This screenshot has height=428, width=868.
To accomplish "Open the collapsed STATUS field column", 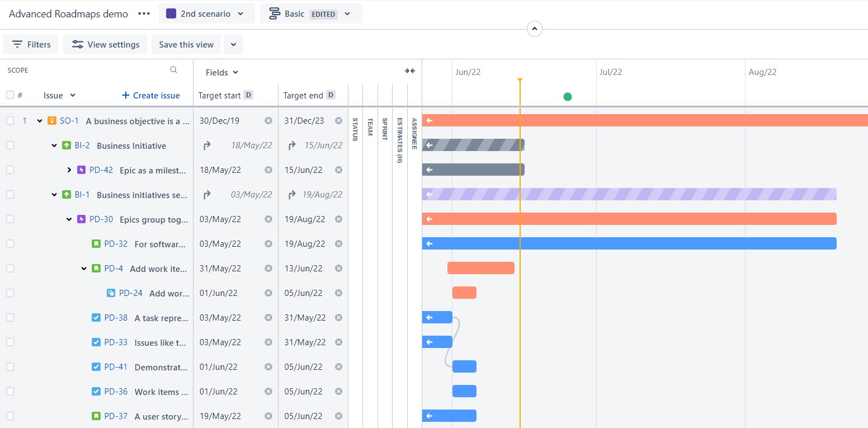I will tap(355, 129).
